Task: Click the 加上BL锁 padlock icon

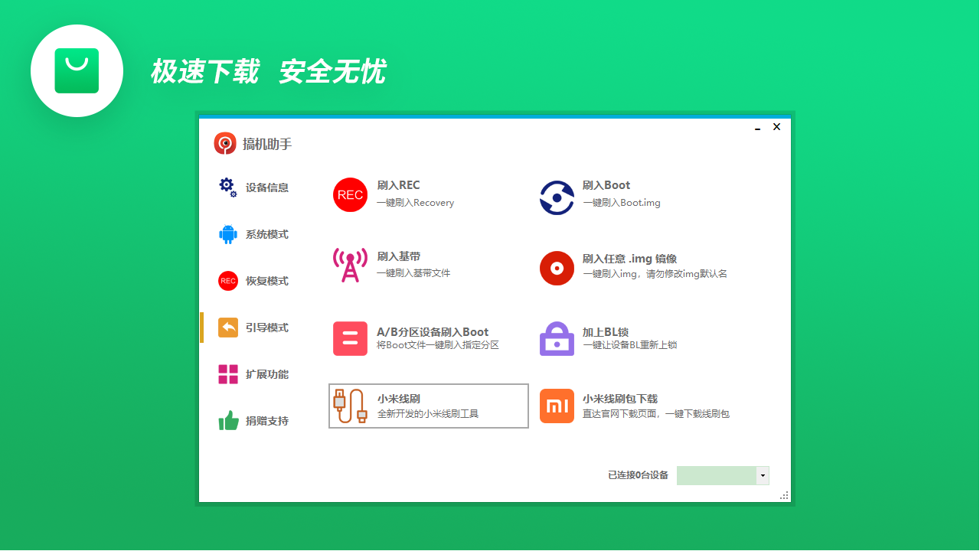Action: pyautogui.click(x=557, y=338)
